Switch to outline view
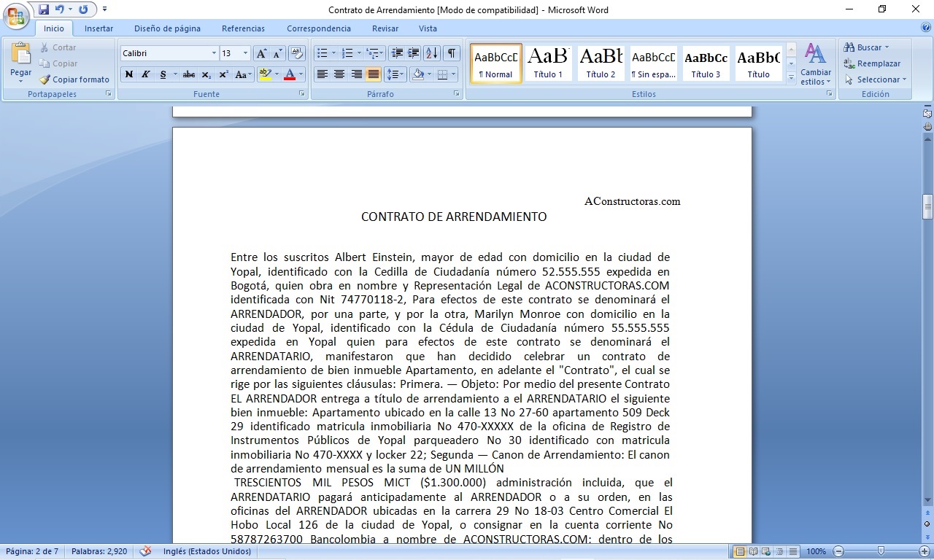Screen dimensions: 934x560 pyautogui.click(x=779, y=551)
